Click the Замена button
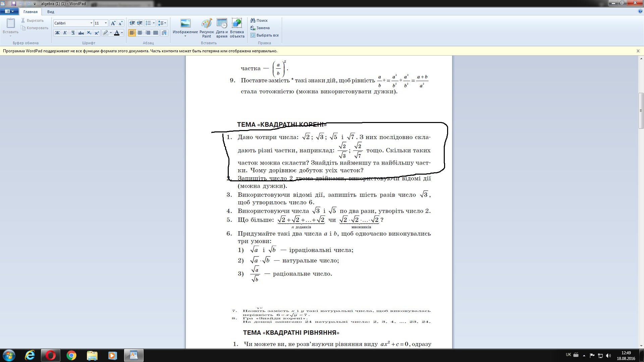This screenshot has width=644, height=362. click(260, 28)
